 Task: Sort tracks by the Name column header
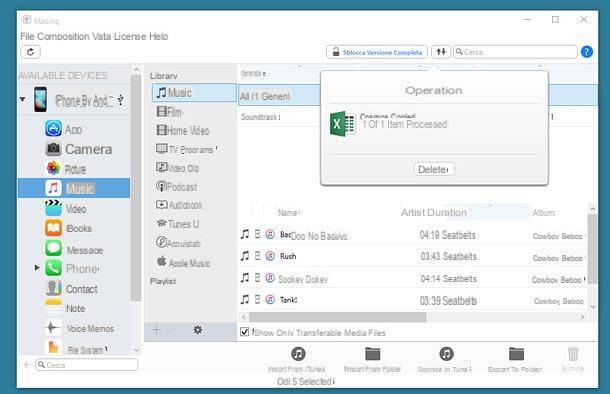[288, 213]
